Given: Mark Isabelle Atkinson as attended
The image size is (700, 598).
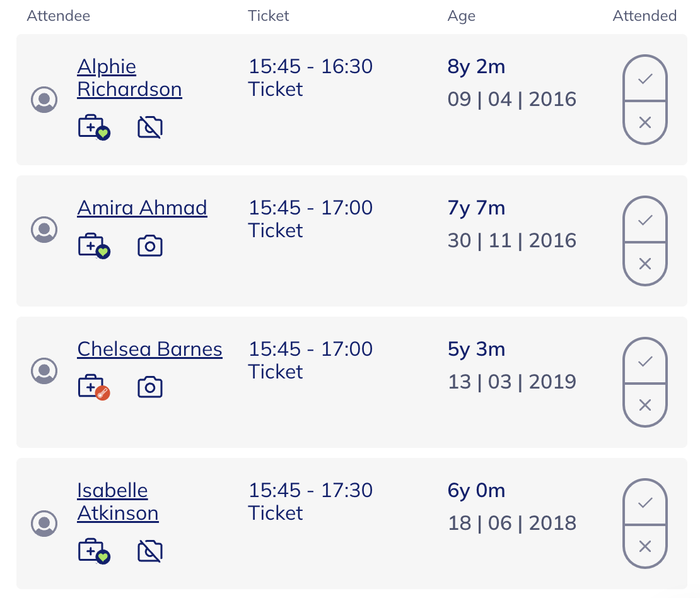Looking at the screenshot, I should pos(645,503).
